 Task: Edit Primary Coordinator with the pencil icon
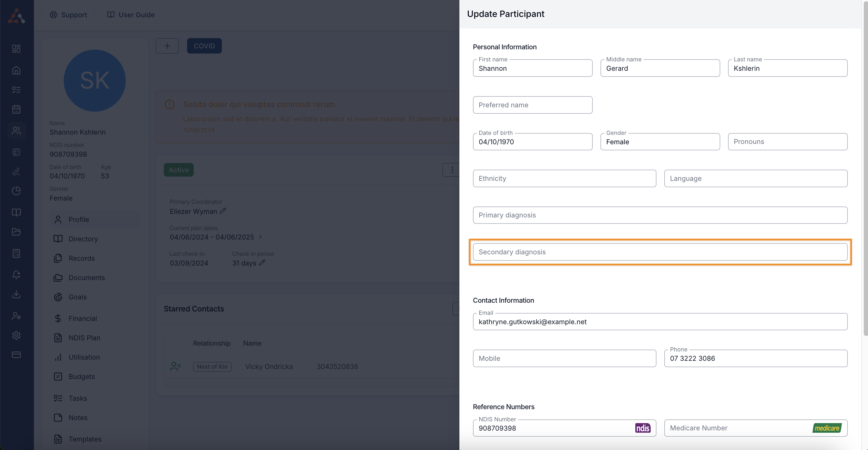(223, 211)
